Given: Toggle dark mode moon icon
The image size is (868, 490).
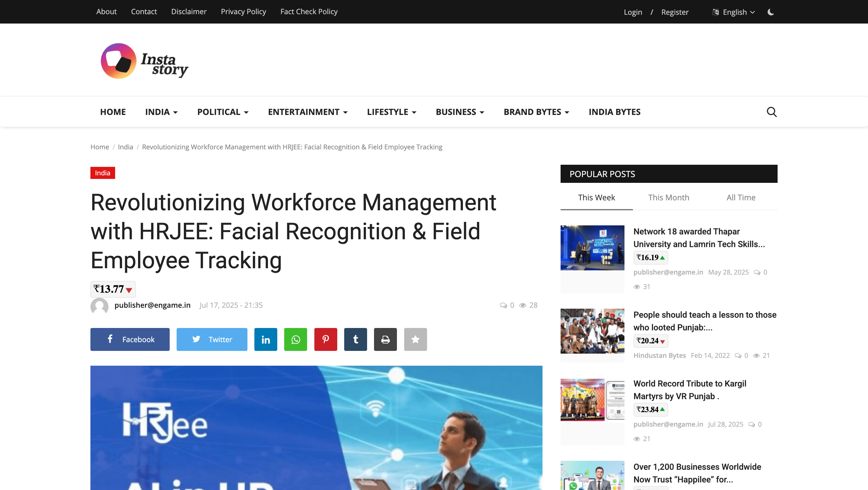Looking at the screenshot, I should 771,12.
